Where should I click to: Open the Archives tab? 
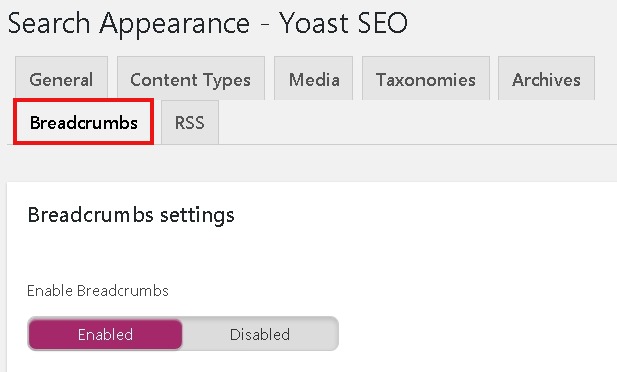pos(546,78)
